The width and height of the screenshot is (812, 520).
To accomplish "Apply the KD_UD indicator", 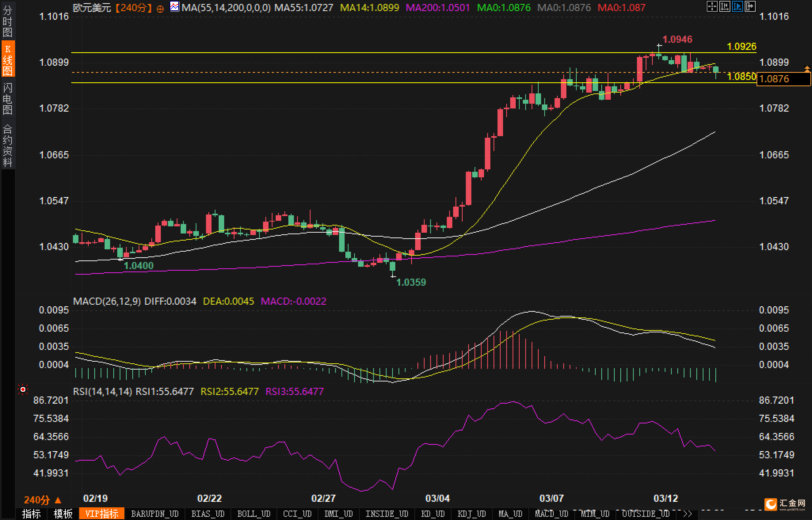I will [434, 514].
